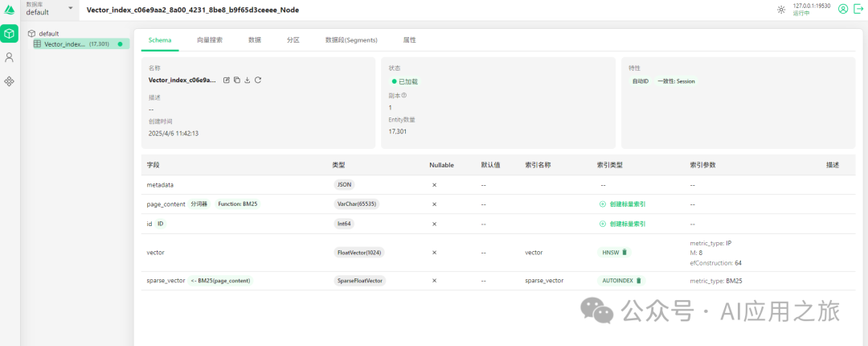Open the collections cube icon in sidebar

(x=10, y=34)
